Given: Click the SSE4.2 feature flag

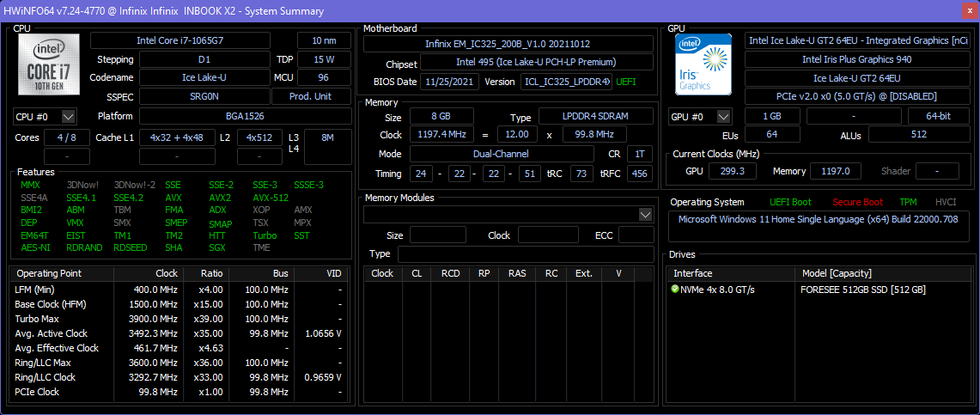Looking at the screenshot, I should coord(129,198).
